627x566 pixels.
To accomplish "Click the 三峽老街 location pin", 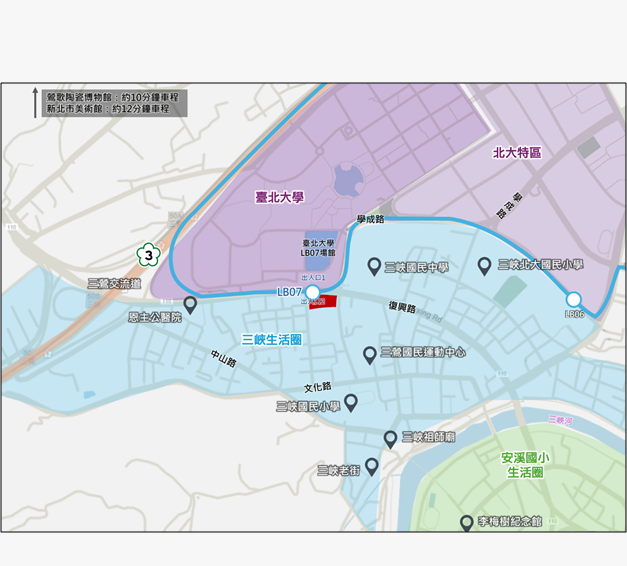I will click(372, 467).
